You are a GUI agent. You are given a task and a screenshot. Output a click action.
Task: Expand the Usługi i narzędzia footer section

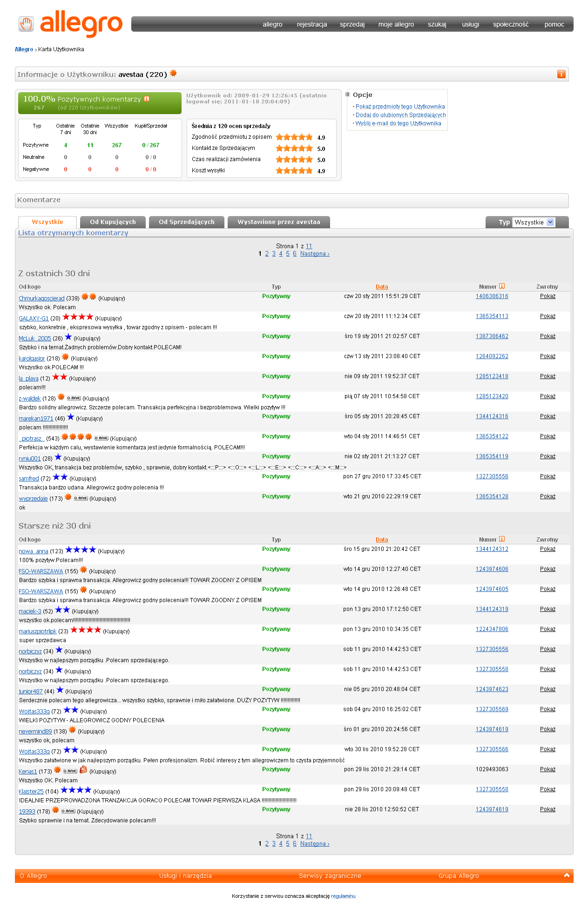[x=185, y=876]
